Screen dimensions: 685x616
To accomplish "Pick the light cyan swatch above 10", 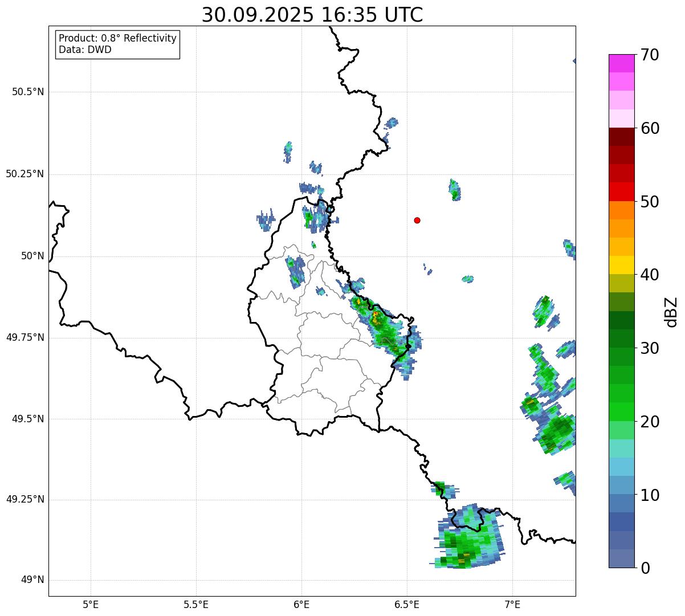I will [x=621, y=467].
